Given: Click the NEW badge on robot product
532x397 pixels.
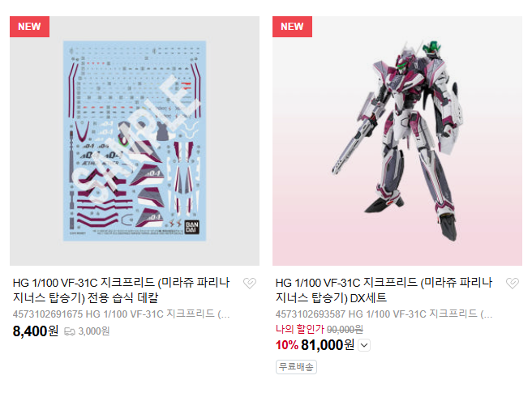Looking at the screenshot, I should tap(292, 27).
